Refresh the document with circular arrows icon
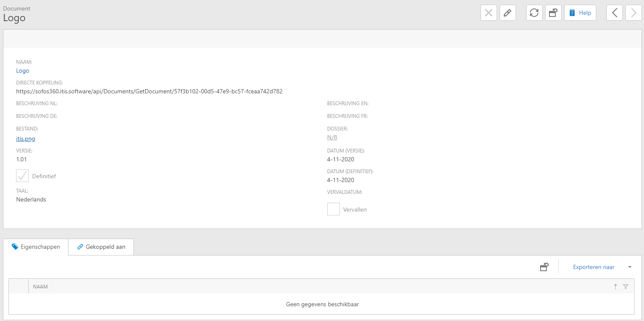The height and width of the screenshot is (321, 644). pos(534,13)
